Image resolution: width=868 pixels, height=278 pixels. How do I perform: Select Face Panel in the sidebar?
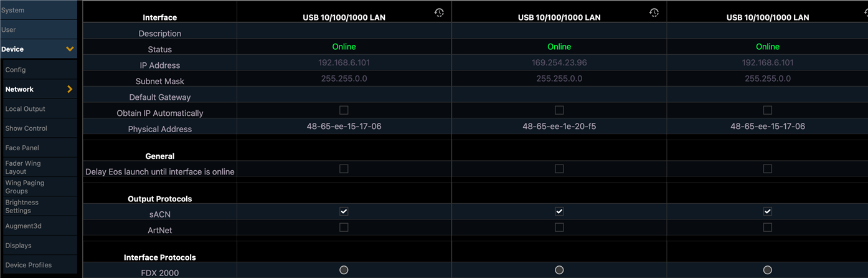[x=22, y=148]
